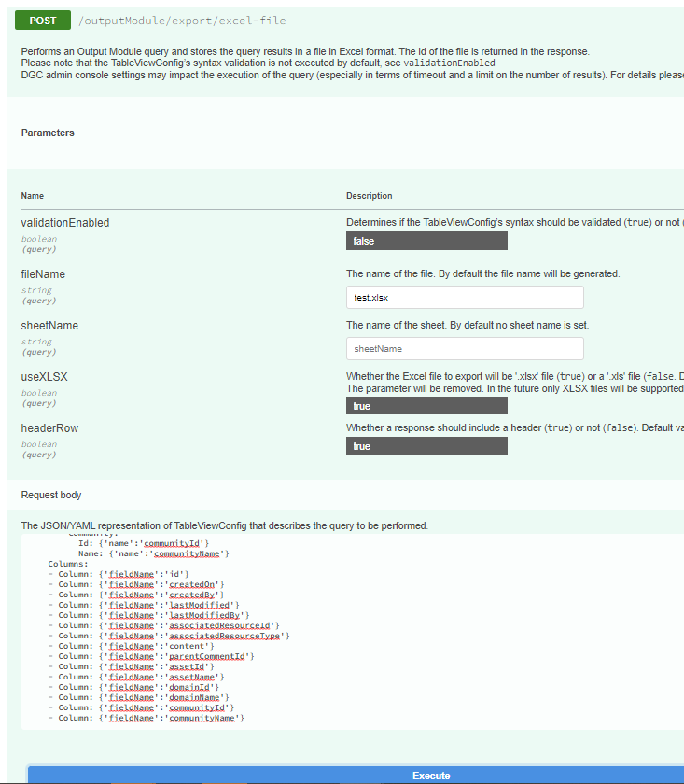Open the validationEnabled false dropdown
This screenshot has width=684, height=784.
[426, 241]
